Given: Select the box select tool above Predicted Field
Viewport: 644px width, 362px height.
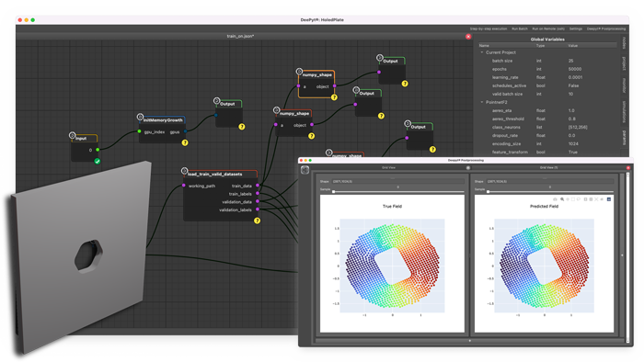Looking at the screenshot, I should pyautogui.click(x=573, y=199).
